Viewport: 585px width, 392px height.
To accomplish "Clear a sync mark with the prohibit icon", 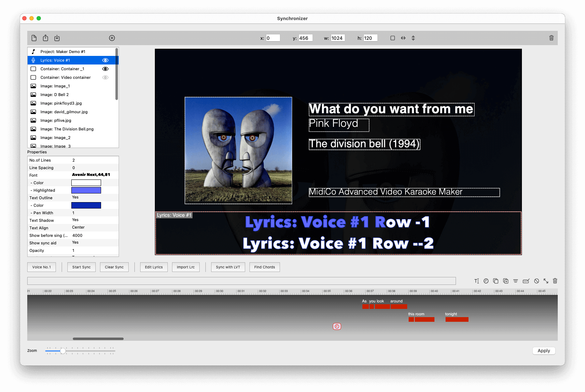I will (x=536, y=281).
